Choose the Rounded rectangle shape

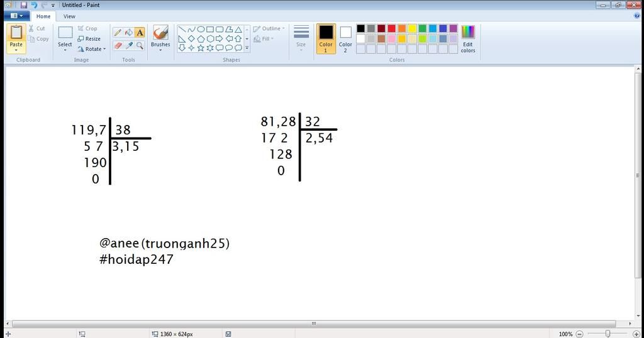pyautogui.click(x=219, y=30)
